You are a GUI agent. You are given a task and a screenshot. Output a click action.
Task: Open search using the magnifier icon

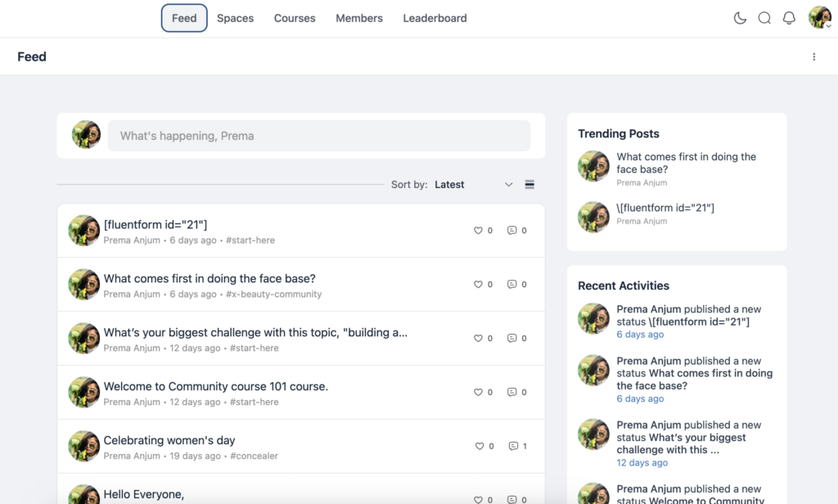point(764,17)
